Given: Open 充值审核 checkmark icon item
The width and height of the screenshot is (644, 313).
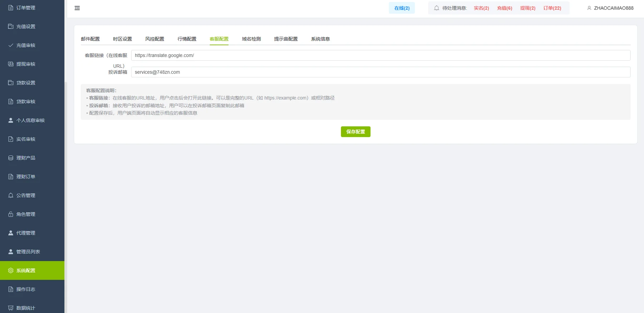Looking at the screenshot, I should tap(11, 45).
